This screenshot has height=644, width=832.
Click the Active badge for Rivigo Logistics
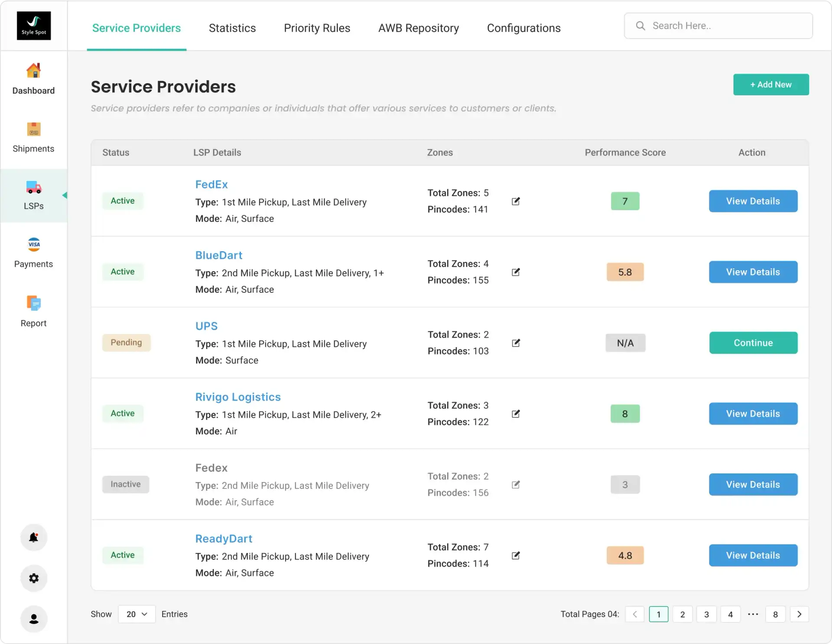click(x=123, y=413)
